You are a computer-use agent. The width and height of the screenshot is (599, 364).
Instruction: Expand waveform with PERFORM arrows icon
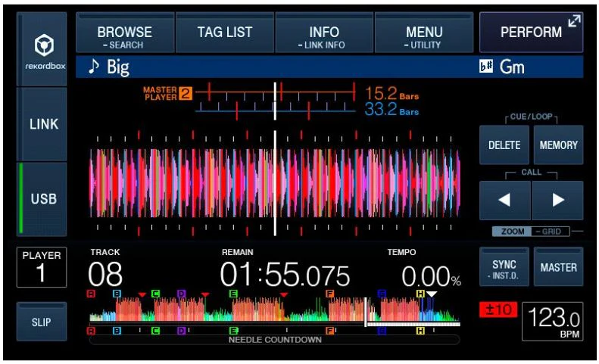tap(574, 21)
